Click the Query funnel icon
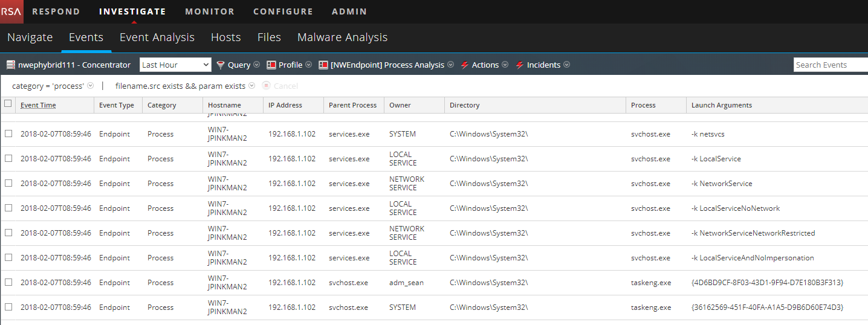 tap(221, 65)
